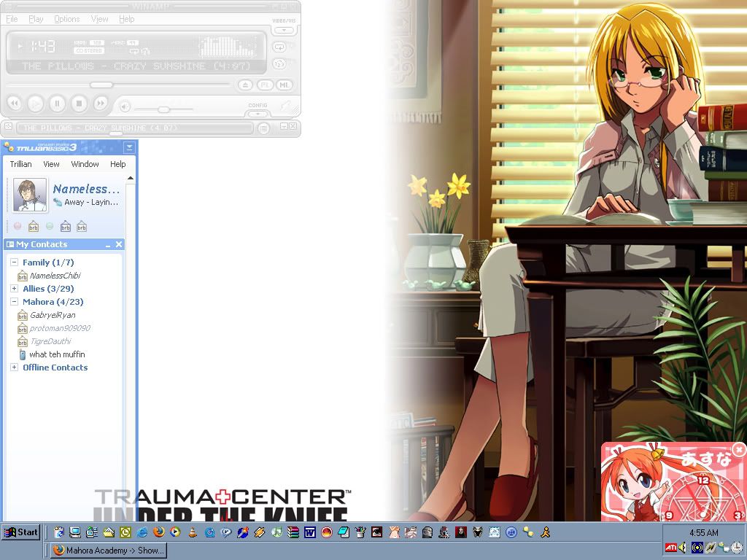Image resolution: width=747 pixels, height=560 pixels.
Task: Open the Winamp VIDEO/VIS drawer arrow
Action: point(284,30)
